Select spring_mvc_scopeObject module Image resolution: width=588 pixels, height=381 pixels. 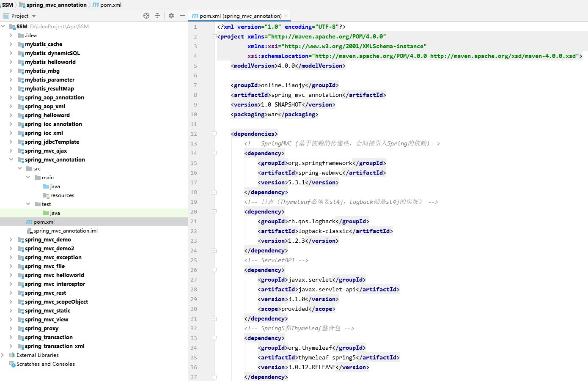57,302
